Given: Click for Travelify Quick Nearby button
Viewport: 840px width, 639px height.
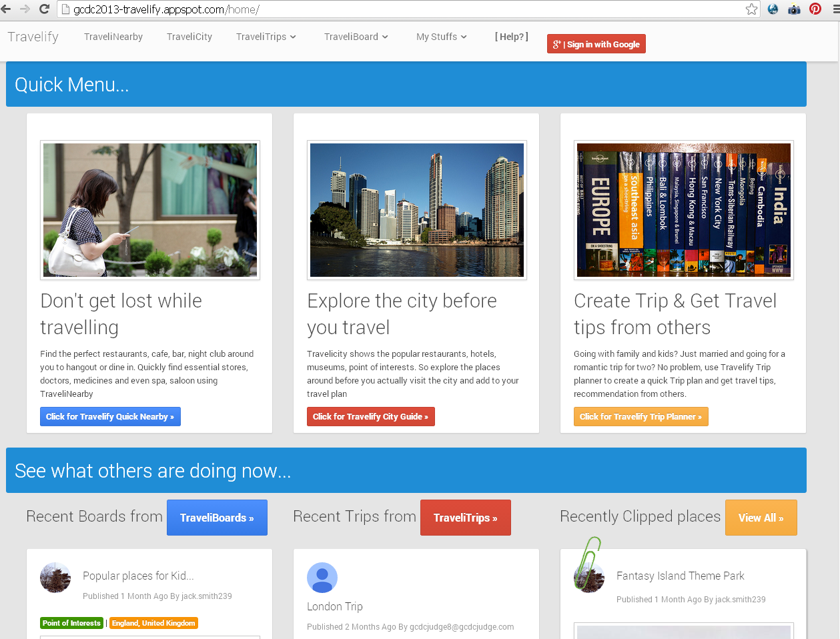Looking at the screenshot, I should coord(110,416).
